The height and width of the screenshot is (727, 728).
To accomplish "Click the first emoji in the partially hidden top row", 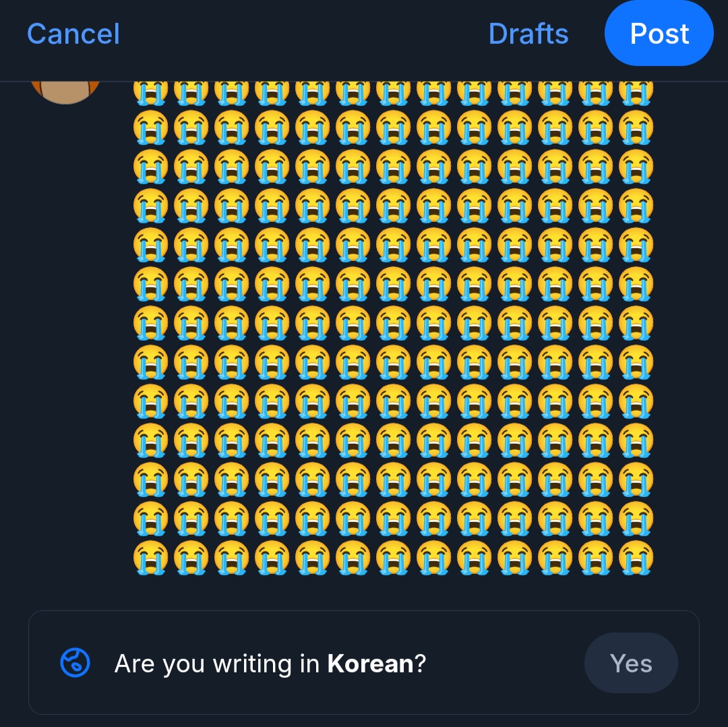I will [150, 92].
